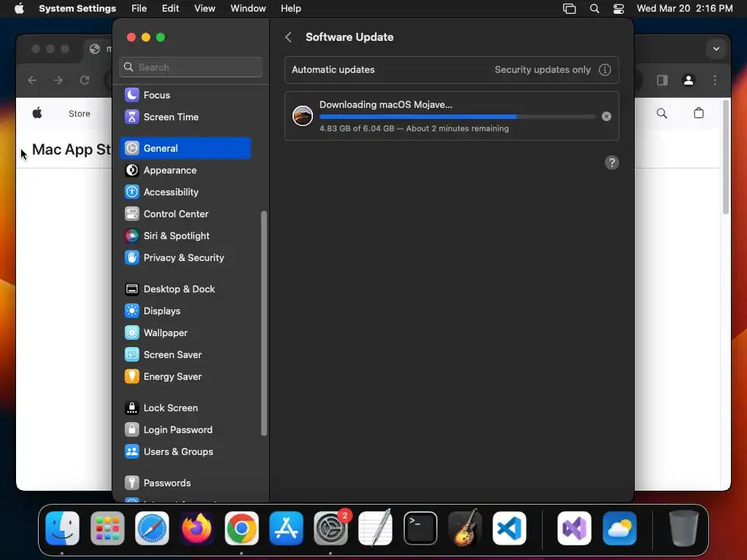
Task: Click the download size remaining text
Action: [414, 128]
